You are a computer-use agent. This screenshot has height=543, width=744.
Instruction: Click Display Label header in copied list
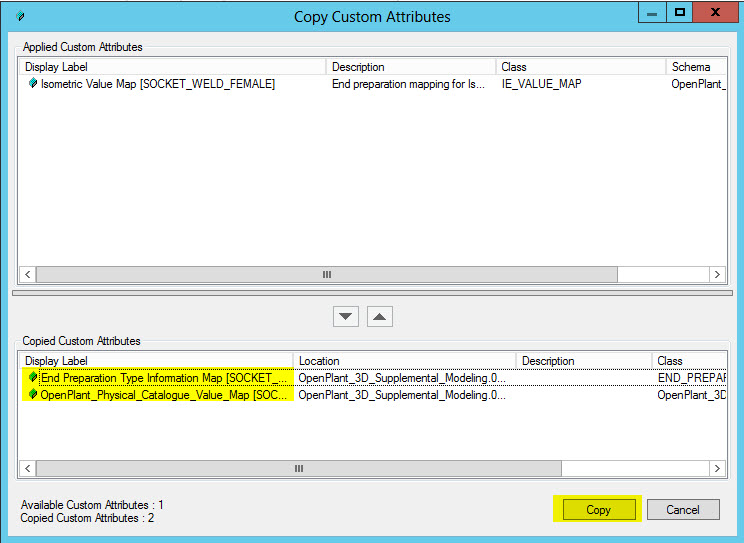click(156, 361)
